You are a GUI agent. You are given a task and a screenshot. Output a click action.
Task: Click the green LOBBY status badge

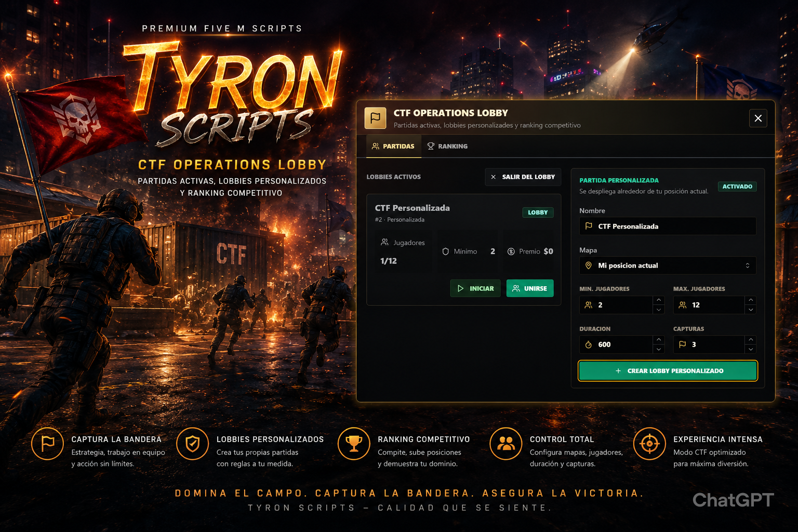tap(538, 212)
